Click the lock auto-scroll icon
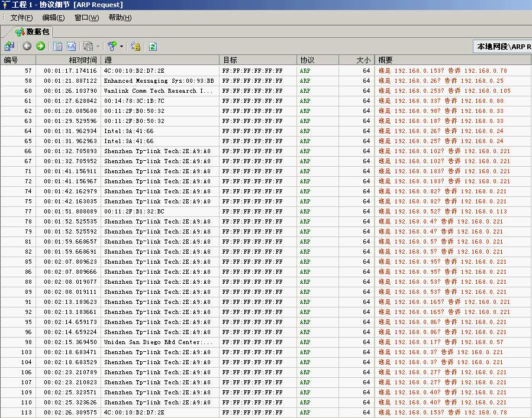The width and height of the screenshot is (532, 418). tap(136, 46)
